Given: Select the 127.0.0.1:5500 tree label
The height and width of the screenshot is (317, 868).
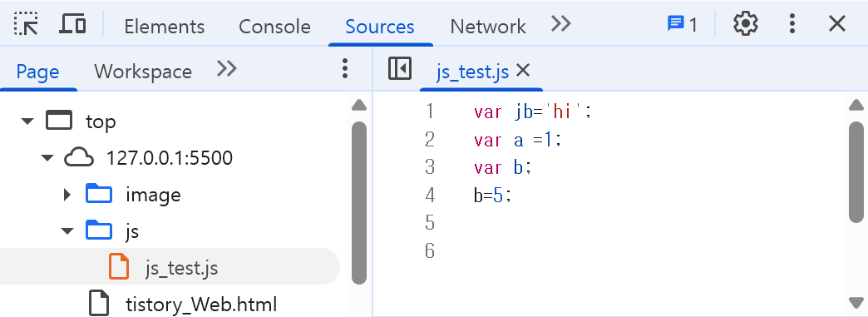Looking at the screenshot, I should [x=170, y=158].
